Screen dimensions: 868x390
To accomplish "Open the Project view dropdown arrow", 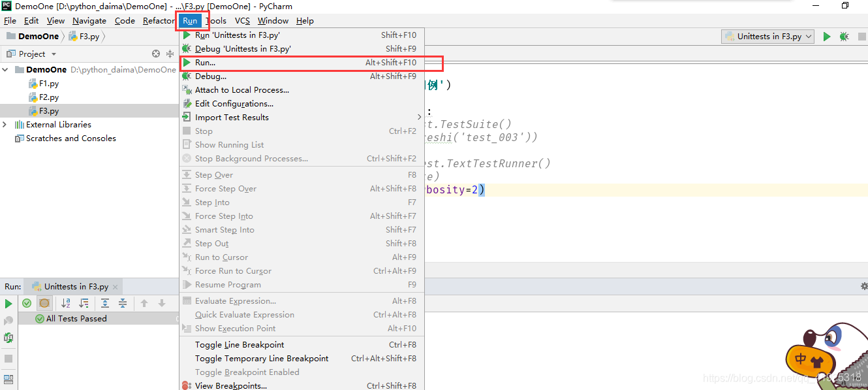I will pos(54,54).
